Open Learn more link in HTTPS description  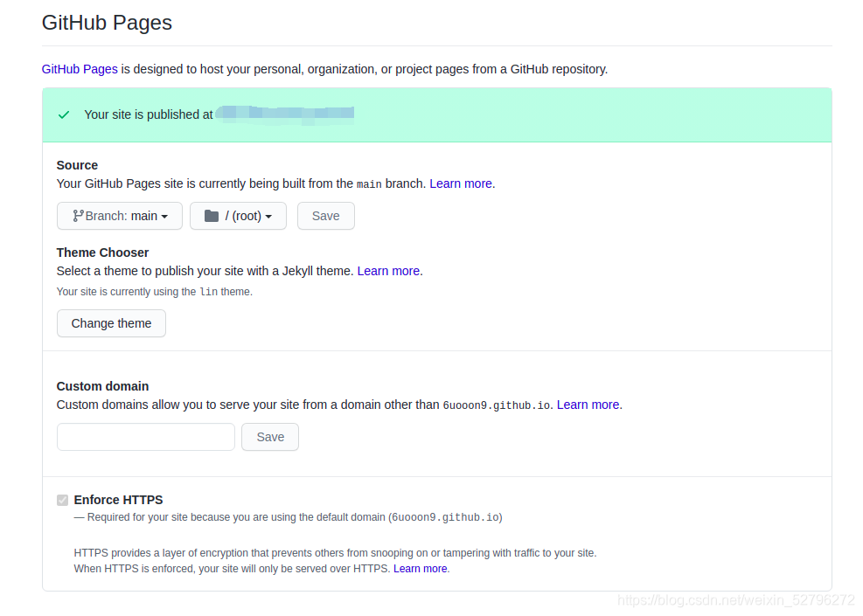pos(420,569)
